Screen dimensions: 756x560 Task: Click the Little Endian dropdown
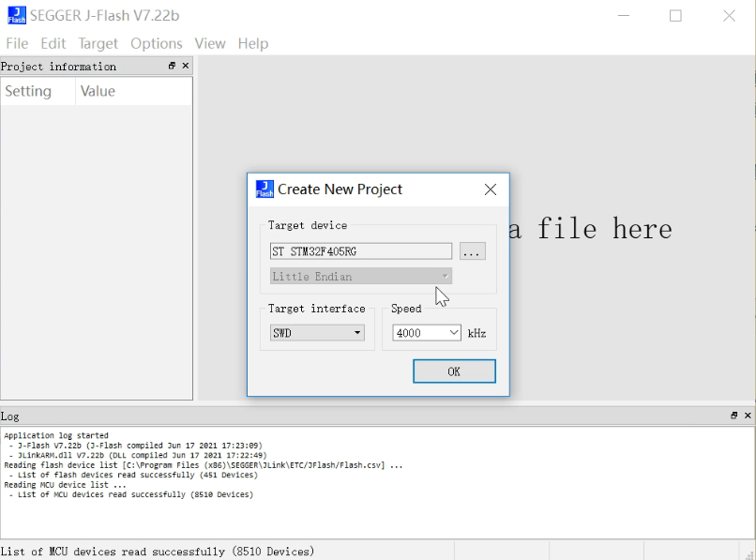(361, 277)
